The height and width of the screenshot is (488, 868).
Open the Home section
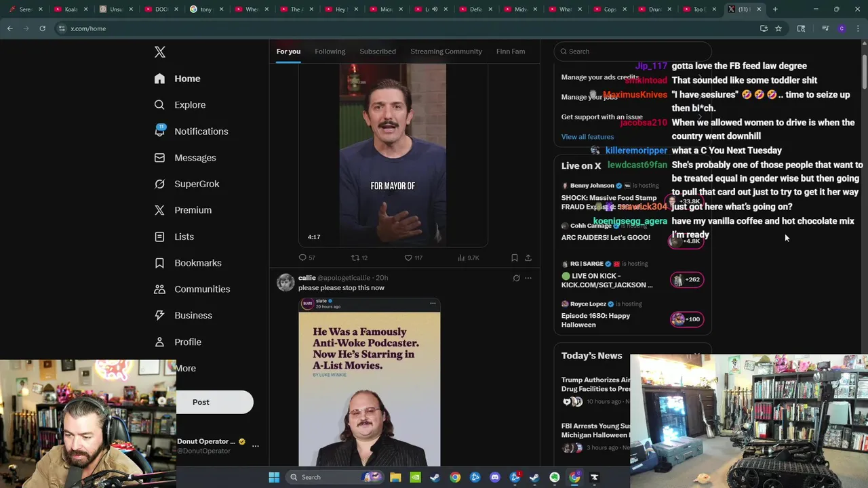pyautogui.click(x=177, y=79)
